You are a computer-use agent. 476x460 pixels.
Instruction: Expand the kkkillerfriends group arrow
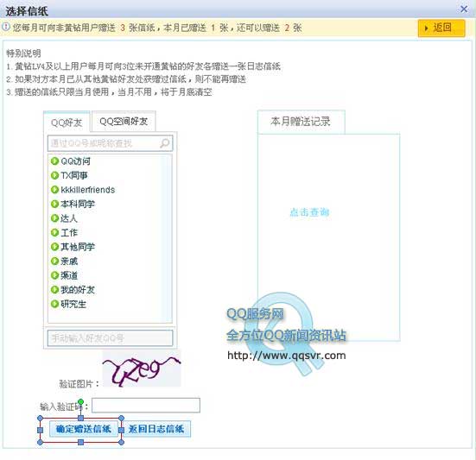54,190
